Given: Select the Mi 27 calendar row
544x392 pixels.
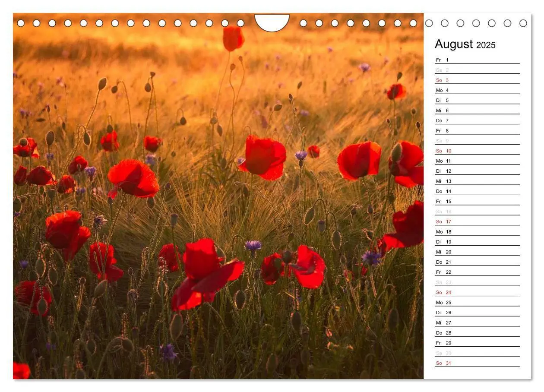Looking at the screenshot, I should coord(477,322).
